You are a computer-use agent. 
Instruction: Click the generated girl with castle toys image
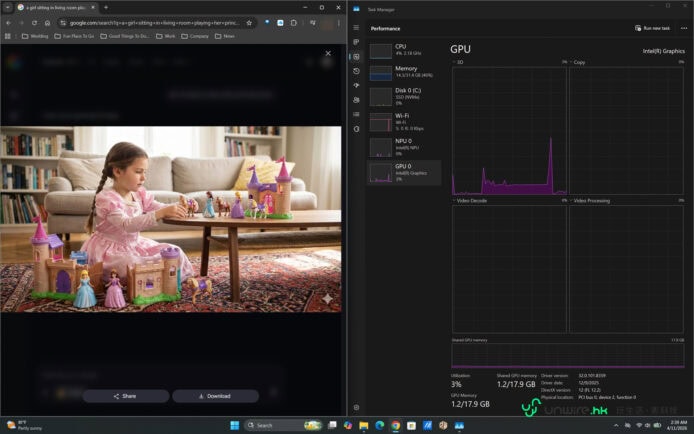(x=171, y=219)
